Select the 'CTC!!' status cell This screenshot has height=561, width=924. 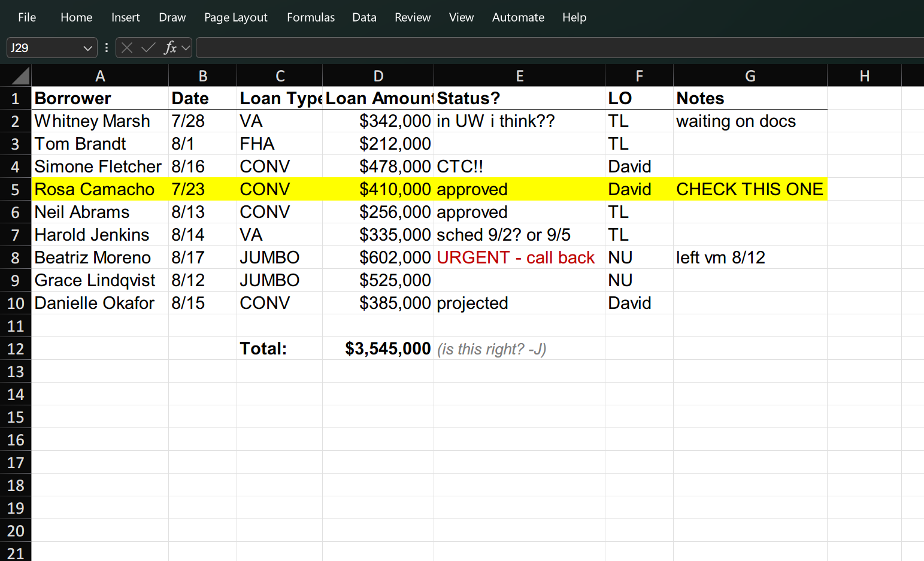click(520, 166)
